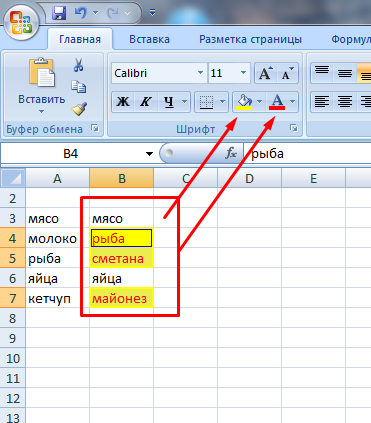Viewport: 371px width, 423px height.
Task: Increase font size with large A
Action: 265,73
